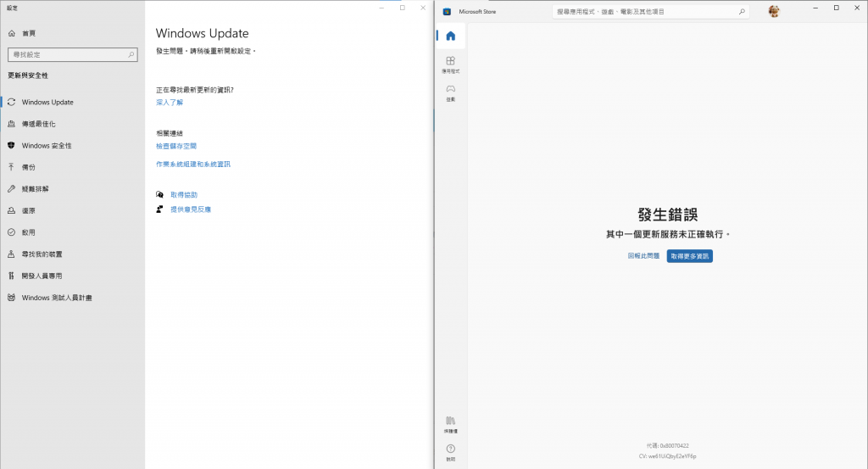Maximize the Microsoft Store window
This screenshot has width=868, height=469.
tap(837, 8)
